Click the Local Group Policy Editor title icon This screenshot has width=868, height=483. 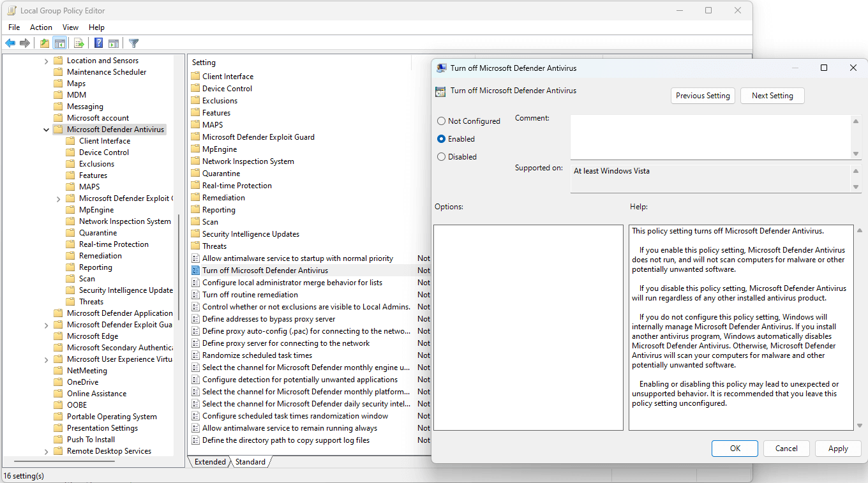[11, 11]
